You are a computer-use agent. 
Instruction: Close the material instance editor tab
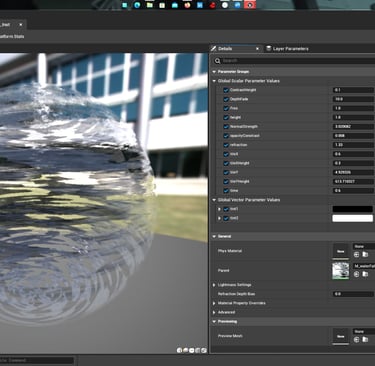click(21, 25)
